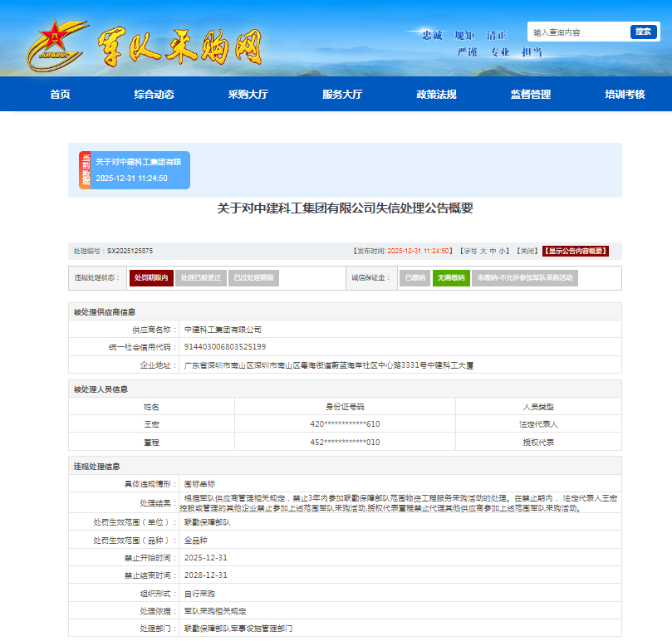This screenshot has width=672, height=641.
Task: Open the 政策法规 navigation item
Action: click(x=436, y=95)
